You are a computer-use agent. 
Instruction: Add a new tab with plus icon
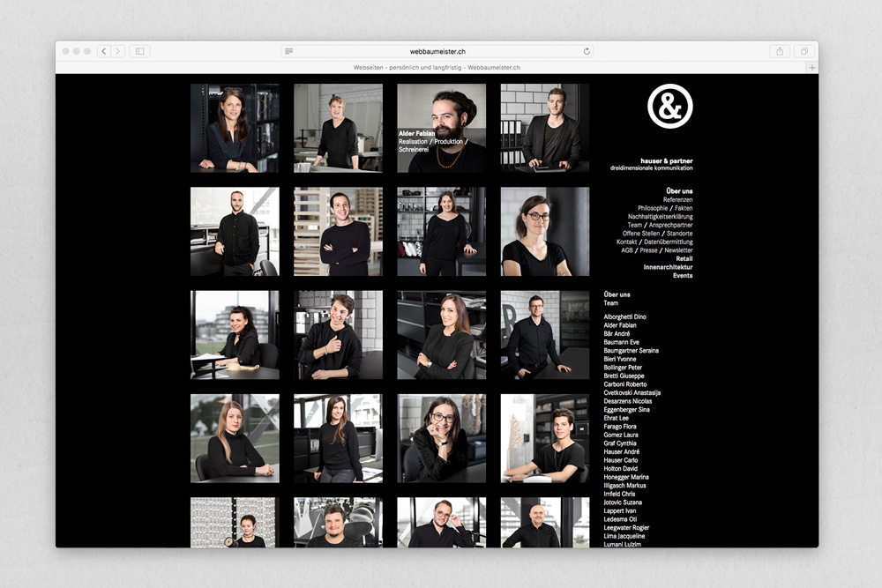tap(811, 67)
